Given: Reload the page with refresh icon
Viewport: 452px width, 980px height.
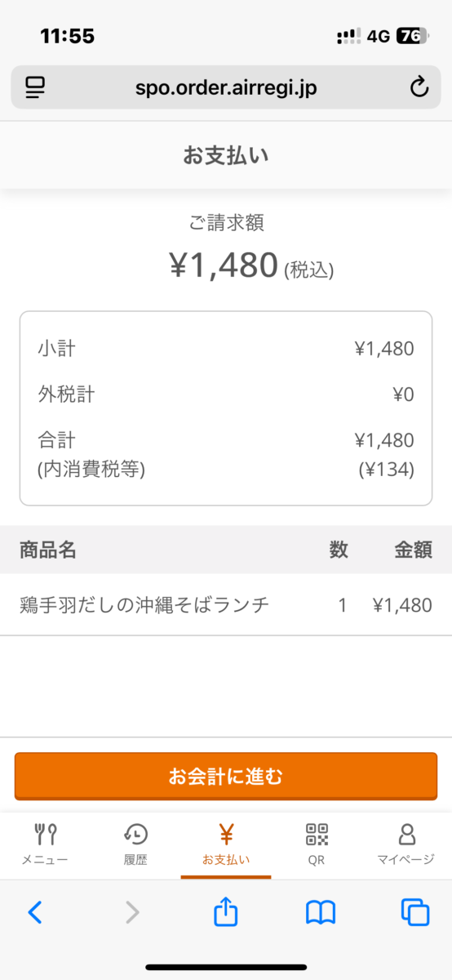Looking at the screenshot, I should (419, 87).
